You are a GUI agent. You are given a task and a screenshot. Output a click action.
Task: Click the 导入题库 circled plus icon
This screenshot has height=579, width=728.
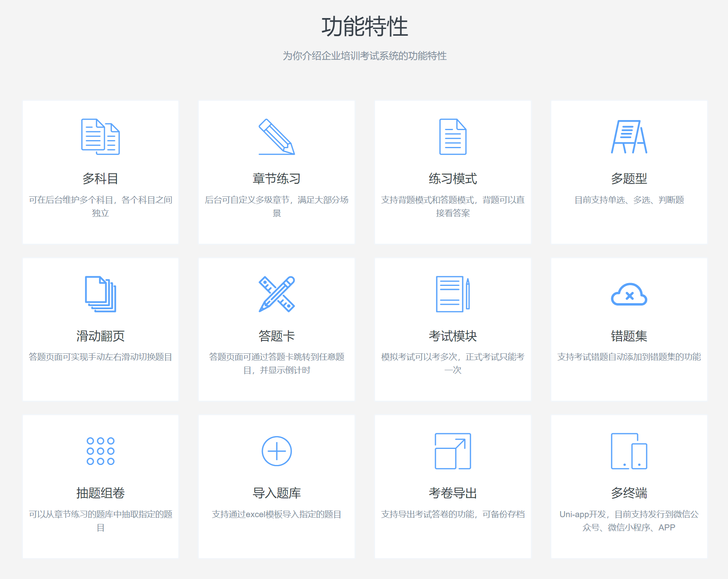click(277, 451)
